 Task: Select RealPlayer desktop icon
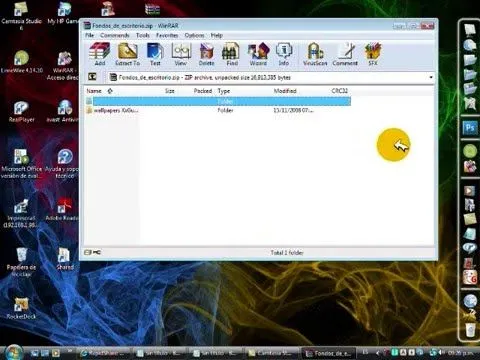click(x=21, y=112)
